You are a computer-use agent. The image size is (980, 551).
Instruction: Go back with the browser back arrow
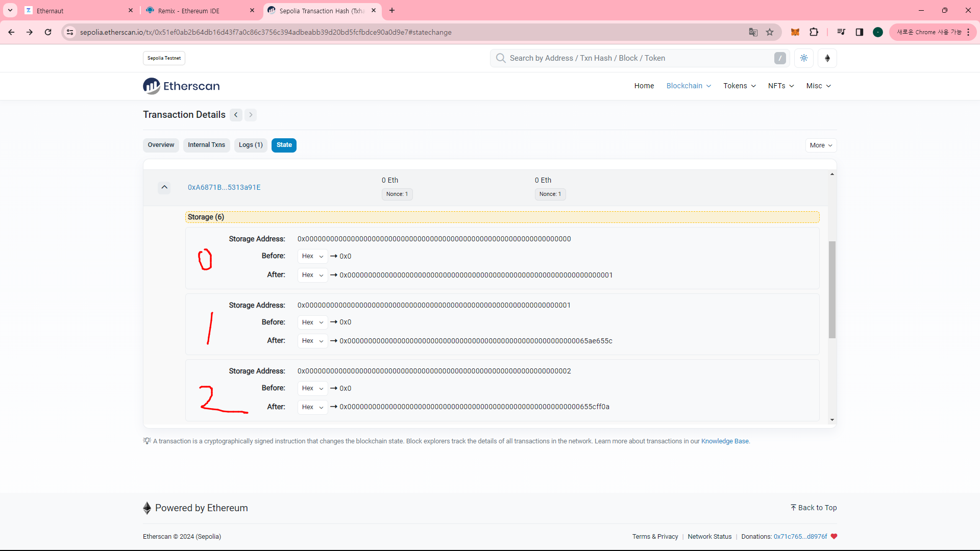[x=11, y=32]
